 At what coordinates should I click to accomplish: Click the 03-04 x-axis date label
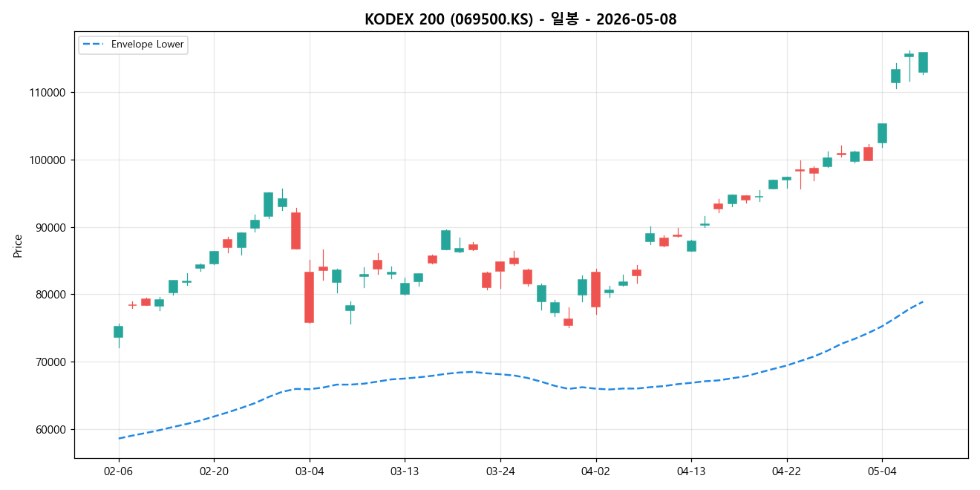[x=310, y=471]
